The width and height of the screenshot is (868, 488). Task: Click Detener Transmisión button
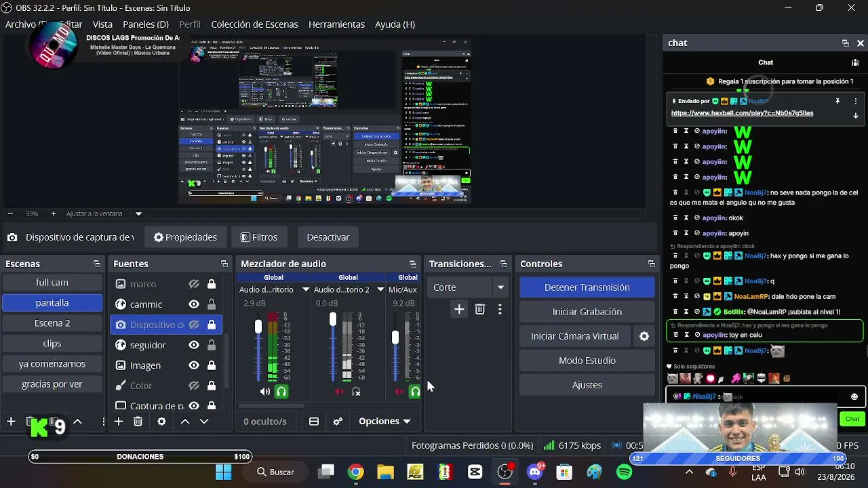click(x=587, y=287)
